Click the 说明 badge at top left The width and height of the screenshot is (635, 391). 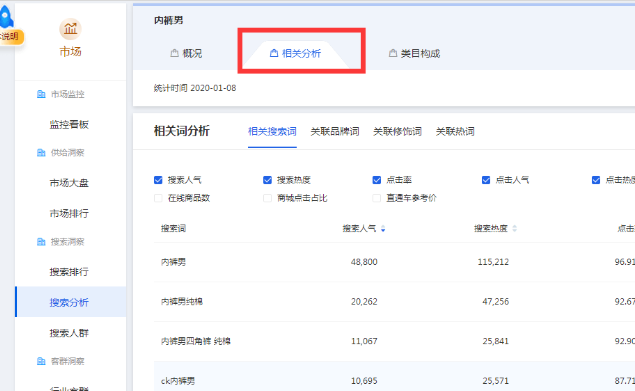pyautogui.click(x=10, y=36)
